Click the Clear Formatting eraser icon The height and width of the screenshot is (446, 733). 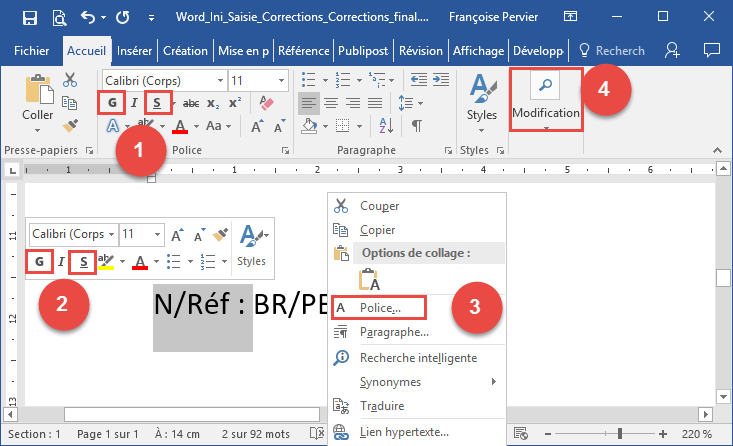click(265, 102)
